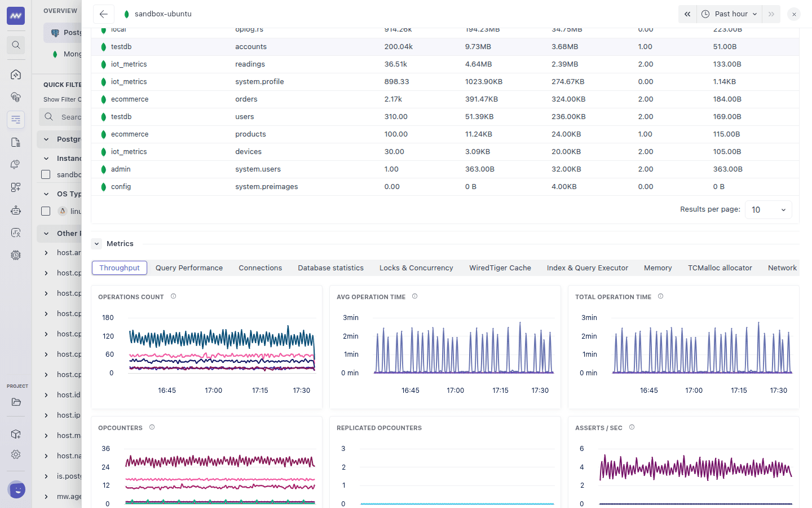Open the project folder icon

coord(16,402)
